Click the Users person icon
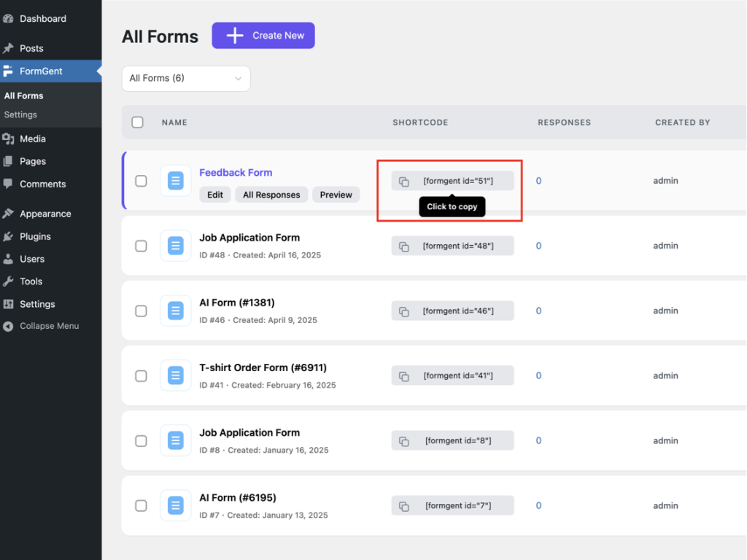This screenshot has width=747, height=560. 8,259
